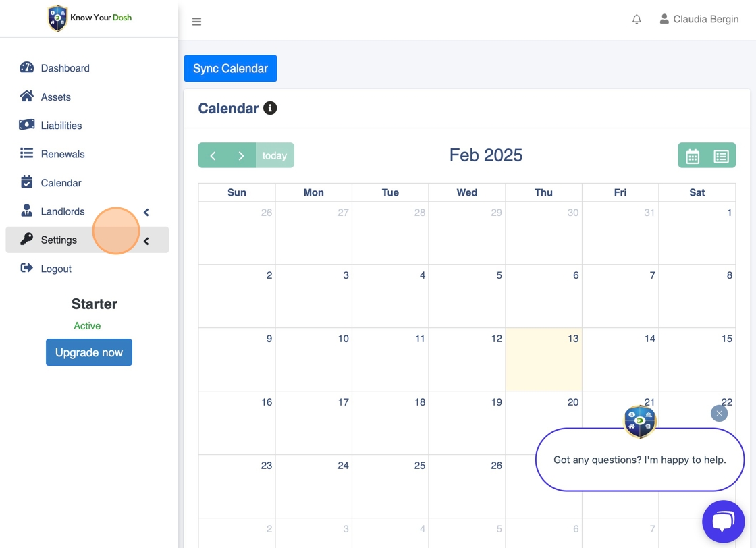Expand the Landlords submenu chevron
Screen dimensions: 756x548
click(x=146, y=212)
